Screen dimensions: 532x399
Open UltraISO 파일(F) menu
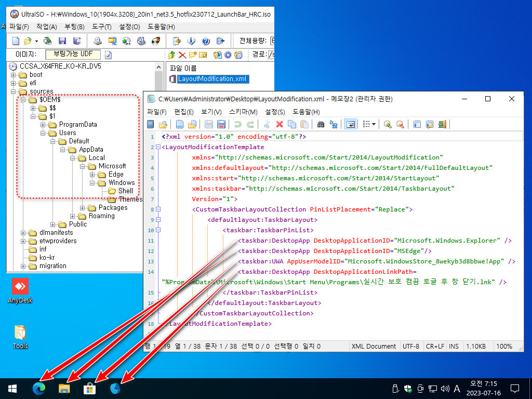coord(19,27)
